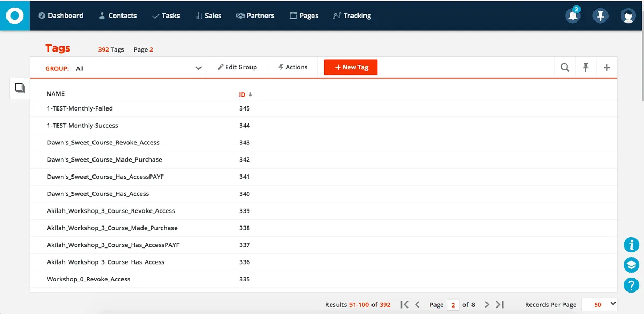Open the account avatar menu
Screen dimensions: 644x314
point(628,16)
